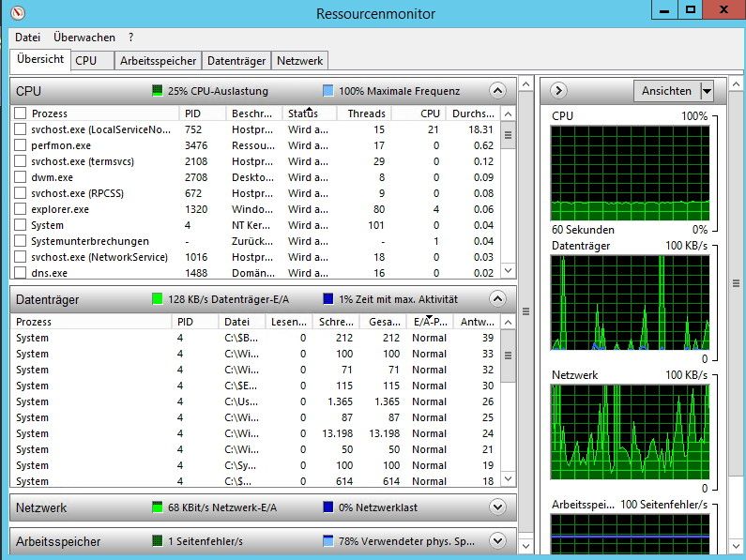Check the perfmon.exe process checkbox
Viewport: 746px width, 560px height.
tap(20, 145)
